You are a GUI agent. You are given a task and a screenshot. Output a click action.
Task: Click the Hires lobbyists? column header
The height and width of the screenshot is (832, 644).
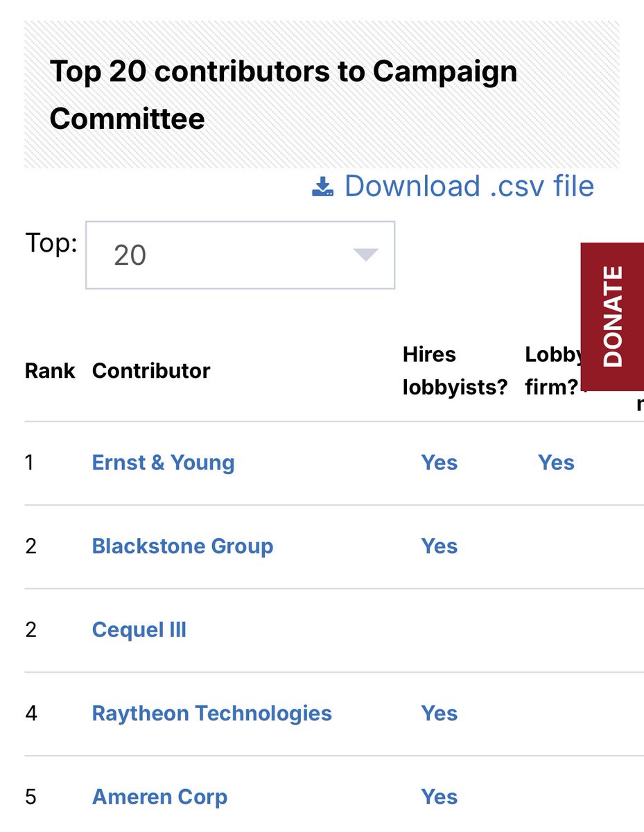455,371
